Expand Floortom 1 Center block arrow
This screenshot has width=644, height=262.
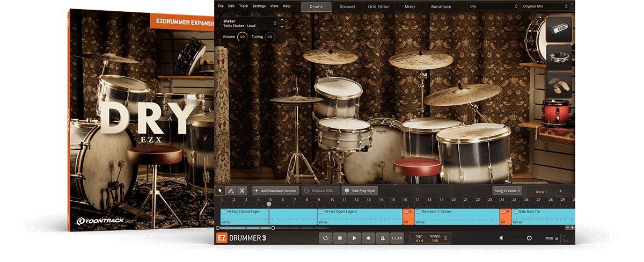pyautogui.click(x=419, y=212)
